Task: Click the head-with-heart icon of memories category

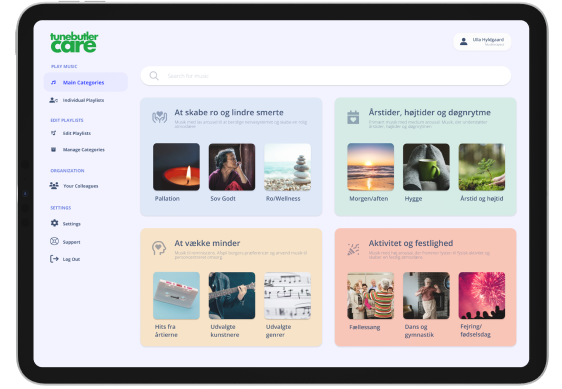Action: [x=159, y=248]
